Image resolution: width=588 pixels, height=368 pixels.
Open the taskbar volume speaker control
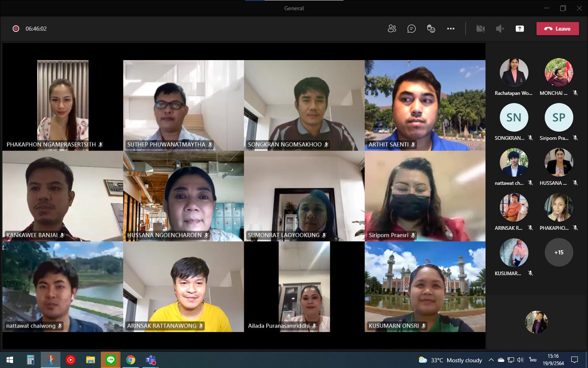520,360
